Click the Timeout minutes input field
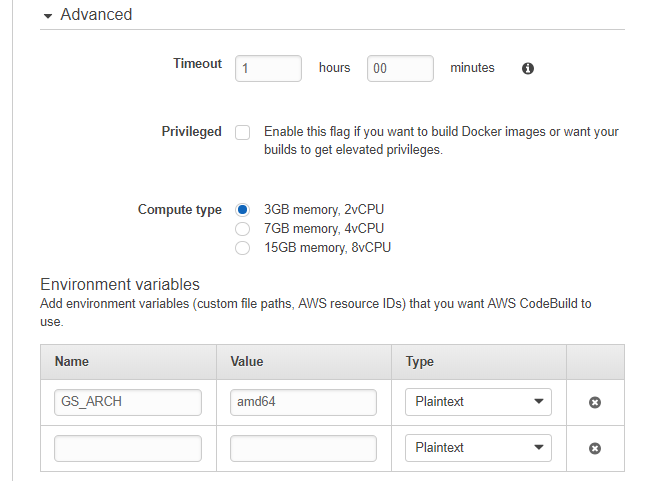The width and height of the screenshot is (648, 481). (400, 68)
